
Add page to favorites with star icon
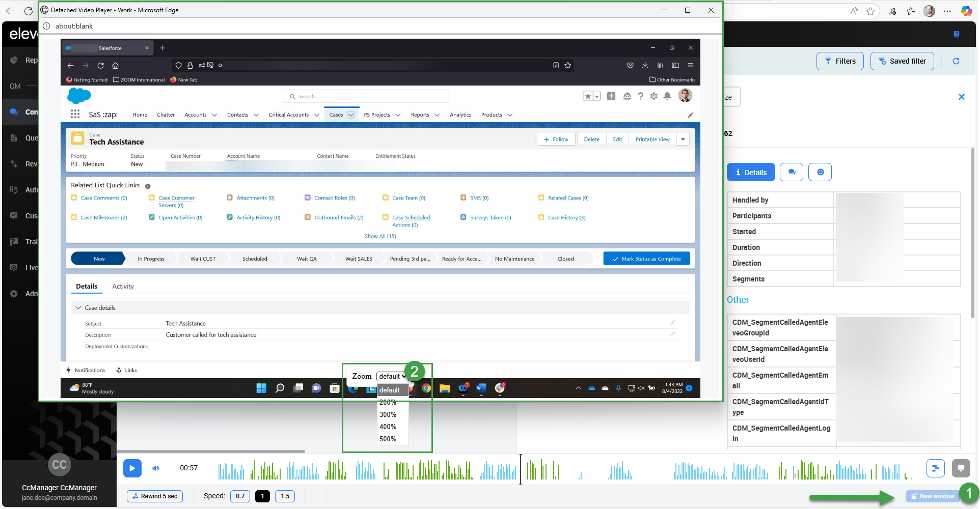[x=870, y=11]
